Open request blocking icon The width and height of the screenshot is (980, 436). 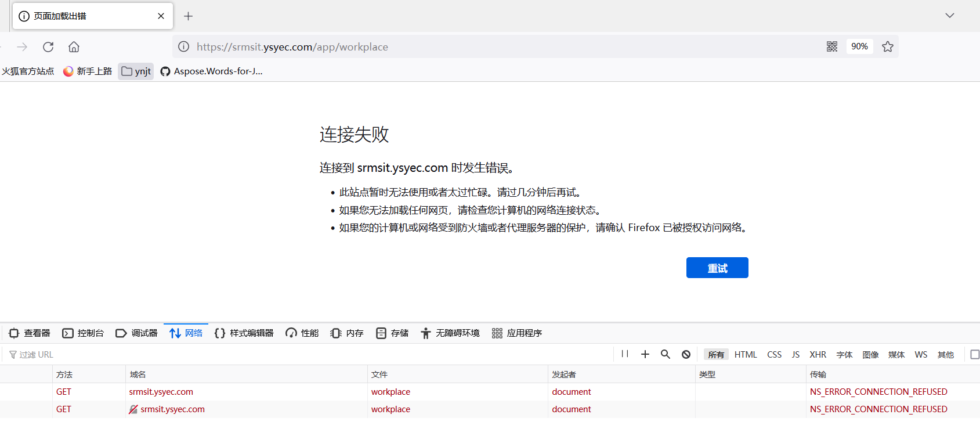click(x=686, y=354)
